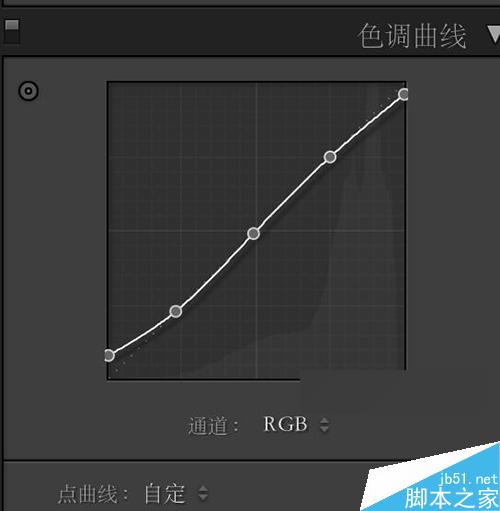The height and width of the screenshot is (511, 500).
Task: Click the arrows beside RGB channel
Action: (x=324, y=425)
